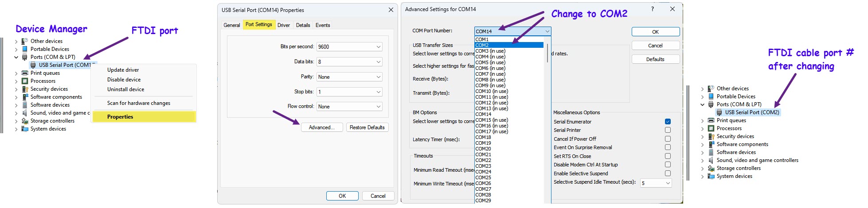Switch to the General tab
The height and width of the screenshot is (208, 868).
[x=231, y=25]
